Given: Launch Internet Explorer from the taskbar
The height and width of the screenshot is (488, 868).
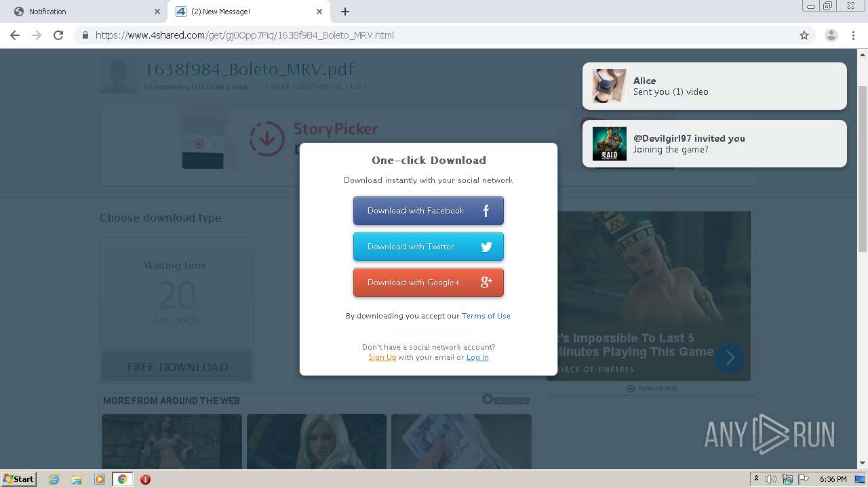Looking at the screenshot, I should point(54,479).
